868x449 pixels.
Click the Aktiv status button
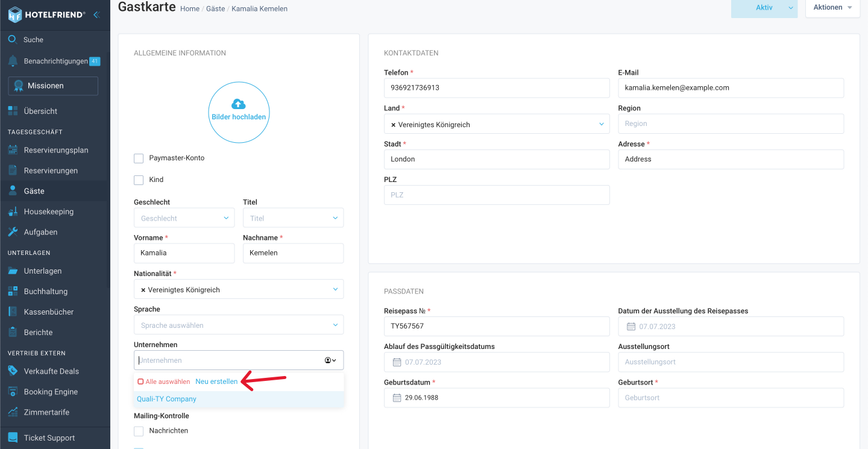(x=764, y=8)
